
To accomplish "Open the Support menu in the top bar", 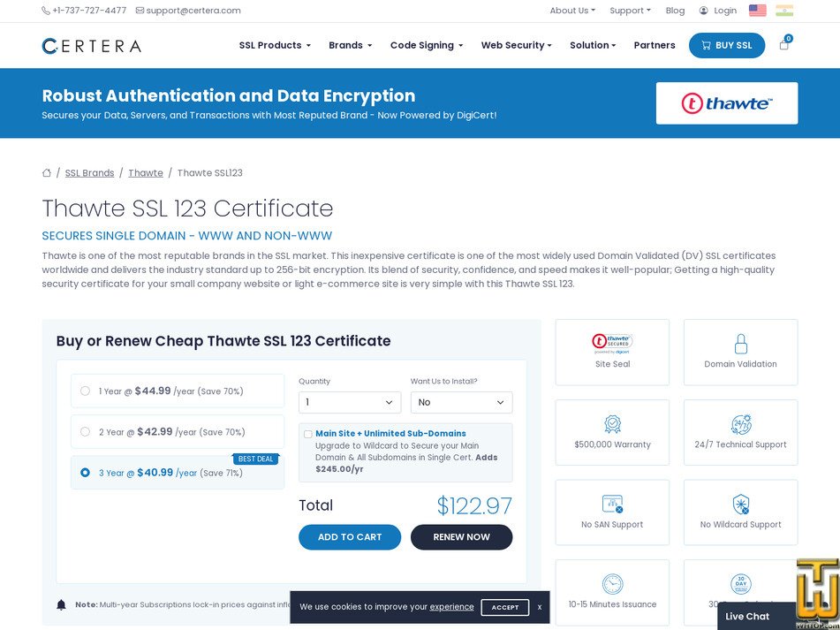I will tap(630, 10).
